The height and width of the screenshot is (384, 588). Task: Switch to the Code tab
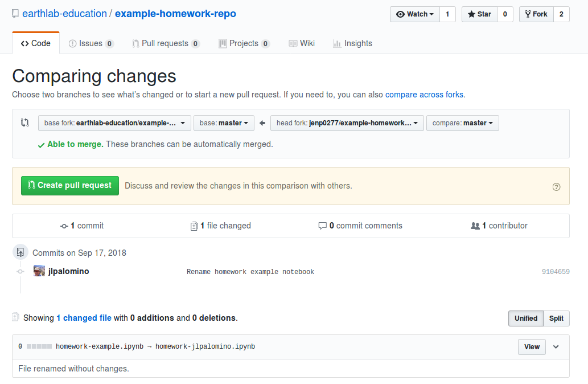pyautogui.click(x=36, y=43)
